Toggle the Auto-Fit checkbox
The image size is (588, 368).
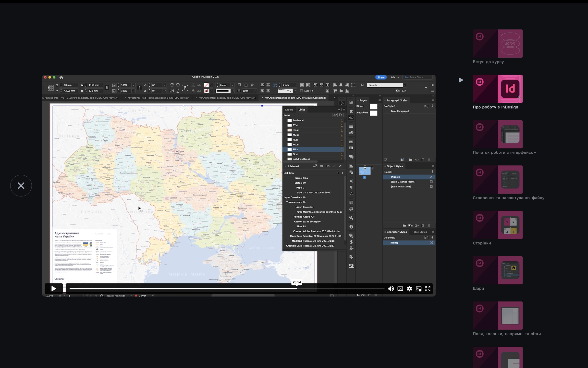pyautogui.click(x=302, y=91)
